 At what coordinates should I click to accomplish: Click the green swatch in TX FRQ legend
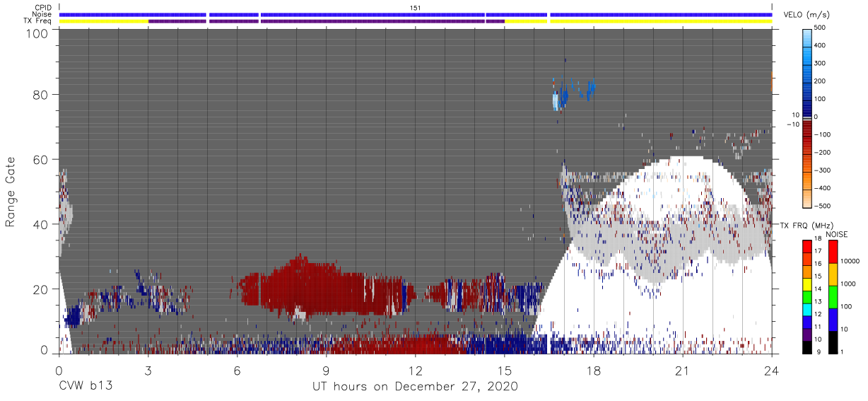(x=807, y=296)
